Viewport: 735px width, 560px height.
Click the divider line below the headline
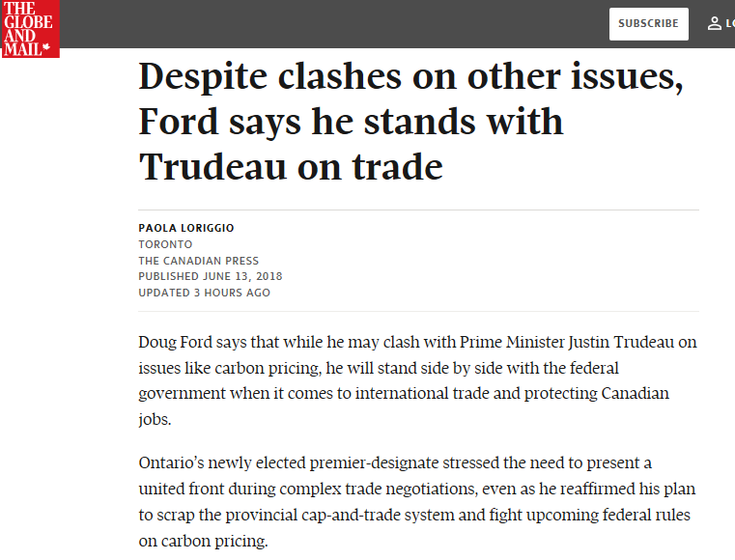pos(418,210)
